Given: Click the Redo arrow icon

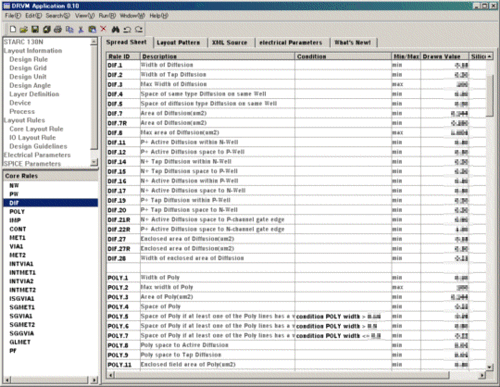Looking at the screenshot, I should click(x=139, y=29).
